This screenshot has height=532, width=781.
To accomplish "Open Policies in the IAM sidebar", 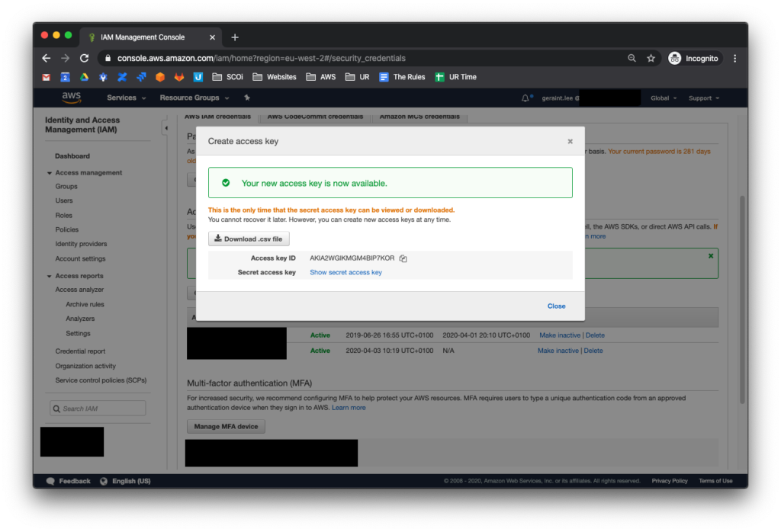I will pyautogui.click(x=67, y=230).
